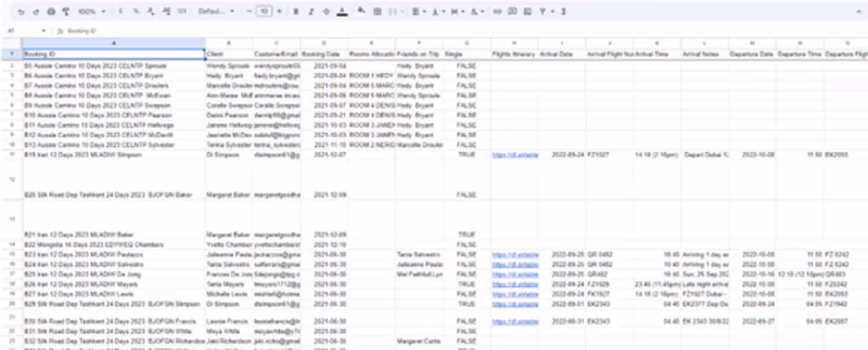Increase decimal places

click(x=166, y=12)
